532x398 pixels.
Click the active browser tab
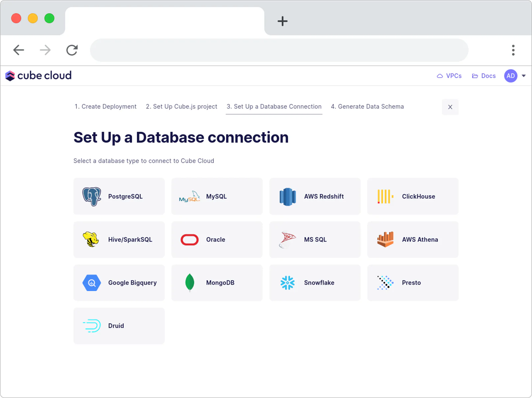(165, 21)
